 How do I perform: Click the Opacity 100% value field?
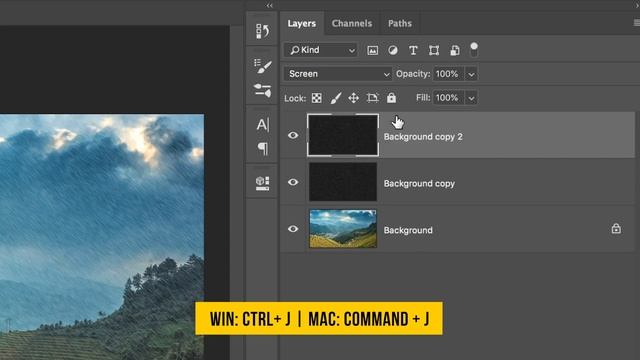pyautogui.click(x=448, y=74)
